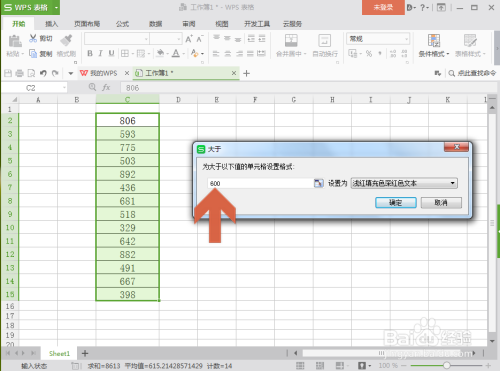This screenshot has width=500, height=371.
Task: Click the range selector icon in dialog
Action: click(x=318, y=183)
